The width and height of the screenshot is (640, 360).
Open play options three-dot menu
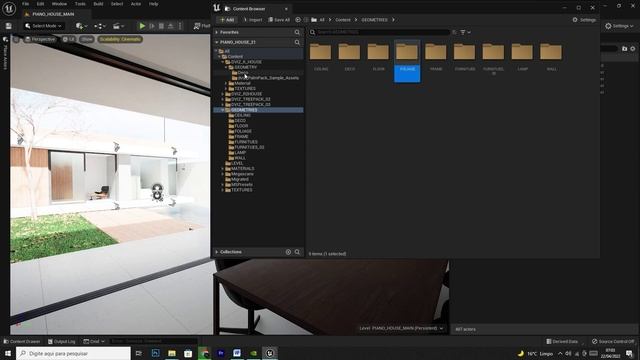click(180, 26)
